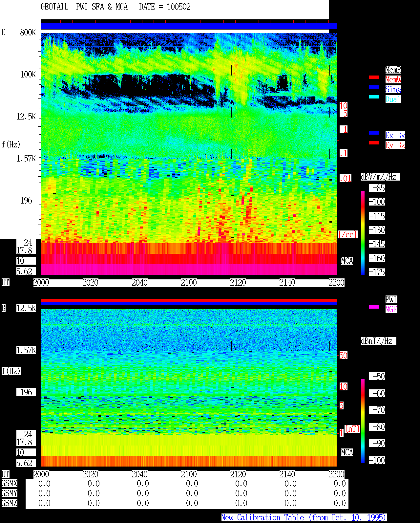
Task: Click the blue Sing legend swatch
Action: tap(374, 87)
